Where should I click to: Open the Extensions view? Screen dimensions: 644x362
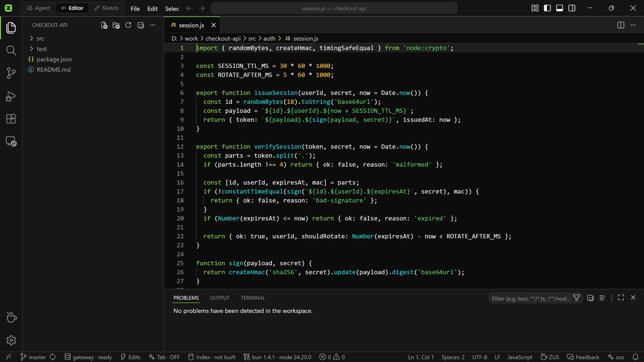[x=11, y=119]
